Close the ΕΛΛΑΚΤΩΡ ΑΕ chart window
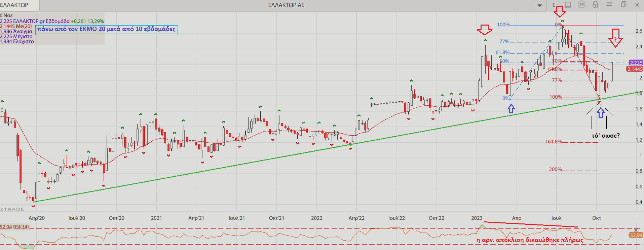The width and height of the screenshot is (644, 250). (x=637, y=5)
